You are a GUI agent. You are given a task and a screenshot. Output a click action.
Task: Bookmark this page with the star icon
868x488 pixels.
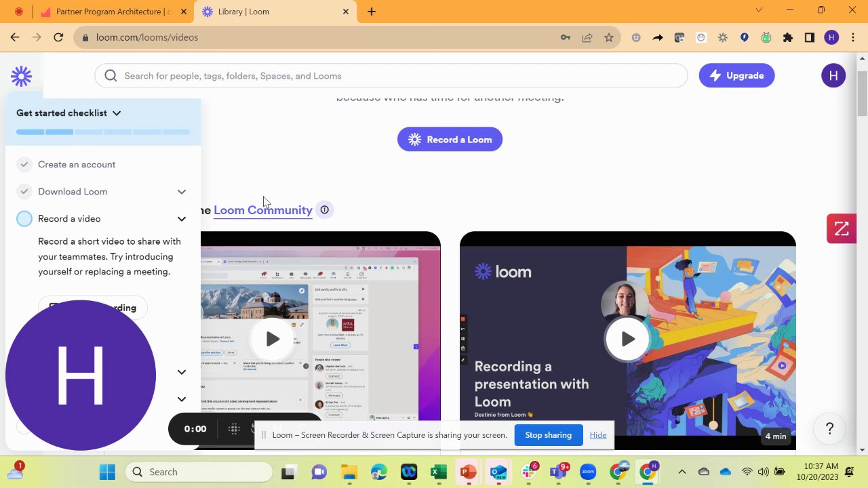609,37
